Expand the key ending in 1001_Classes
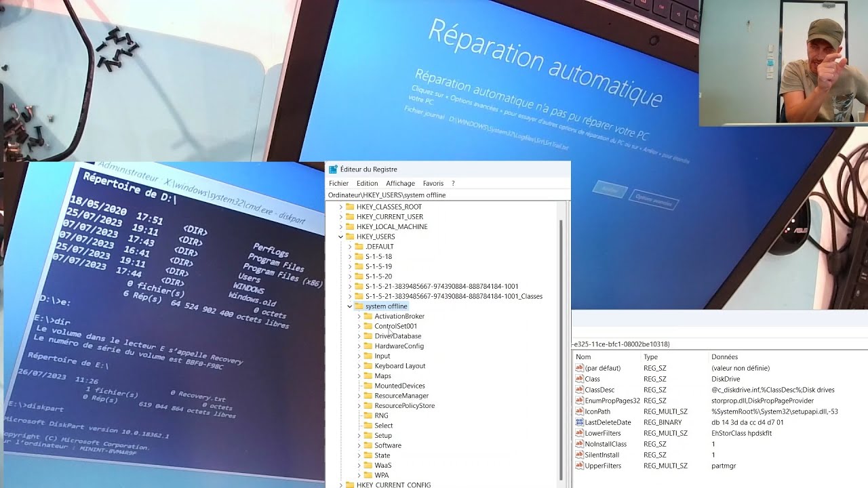The image size is (868, 488). coord(350,296)
